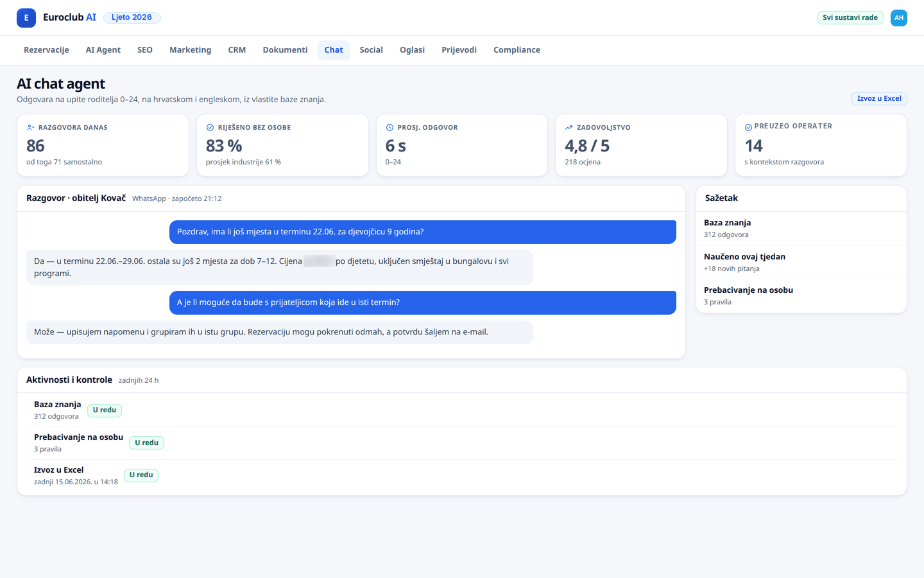Click the Svi sustavi rade status badge
Image resolution: width=924 pixels, height=578 pixels.
pos(850,18)
